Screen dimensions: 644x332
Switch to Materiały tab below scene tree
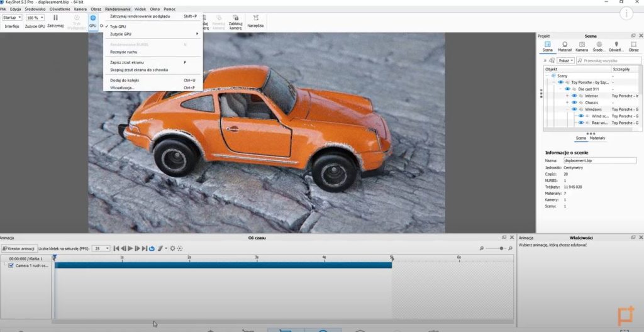coord(597,138)
